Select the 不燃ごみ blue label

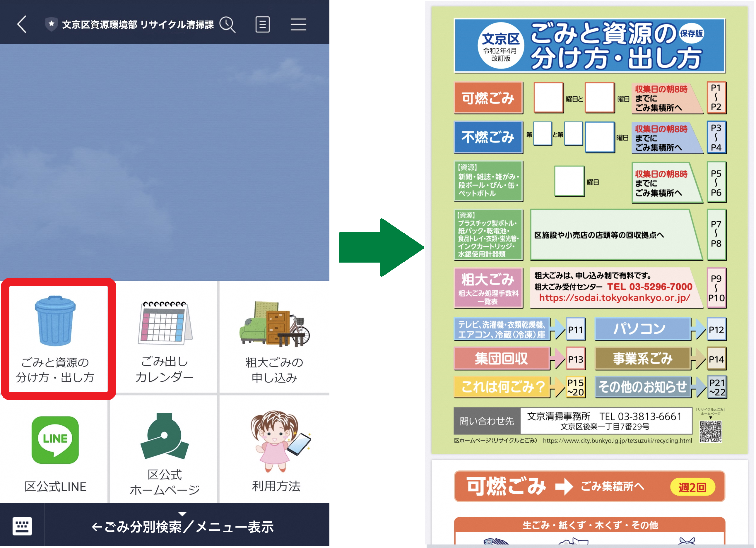(x=489, y=137)
